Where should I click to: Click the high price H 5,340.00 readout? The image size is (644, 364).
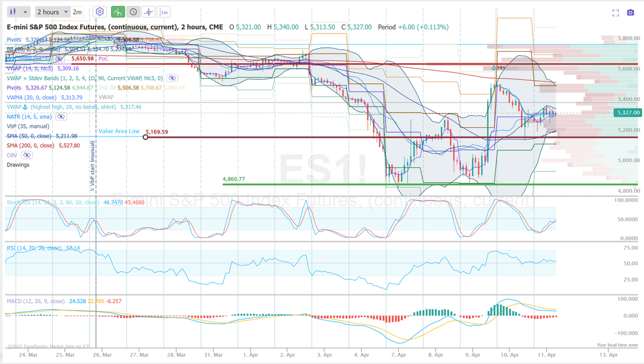click(283, 27)
